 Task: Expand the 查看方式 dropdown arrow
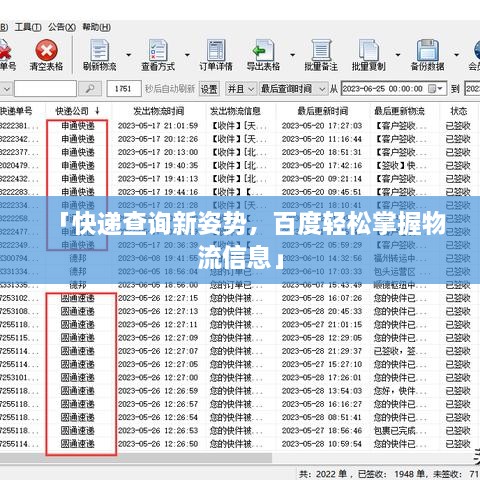click(187, 55)
